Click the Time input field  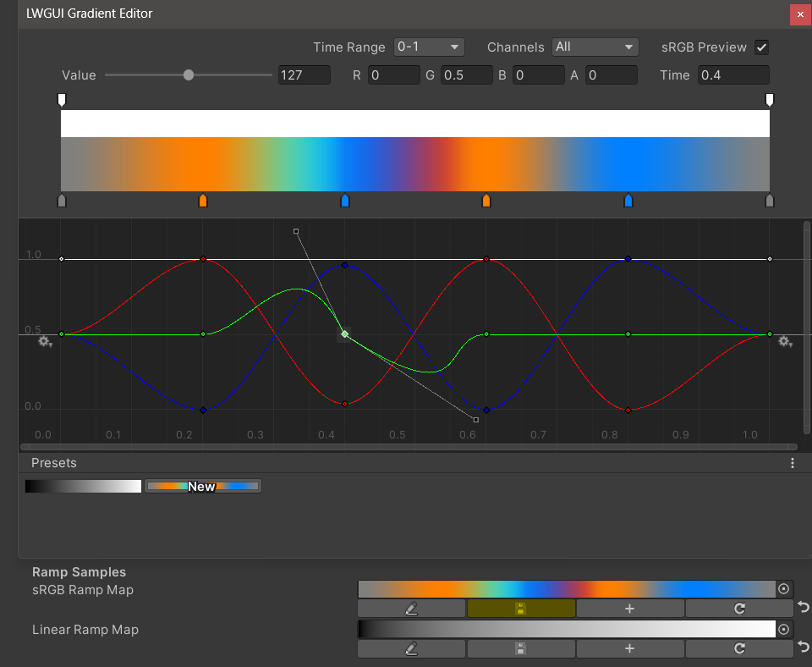733,75
